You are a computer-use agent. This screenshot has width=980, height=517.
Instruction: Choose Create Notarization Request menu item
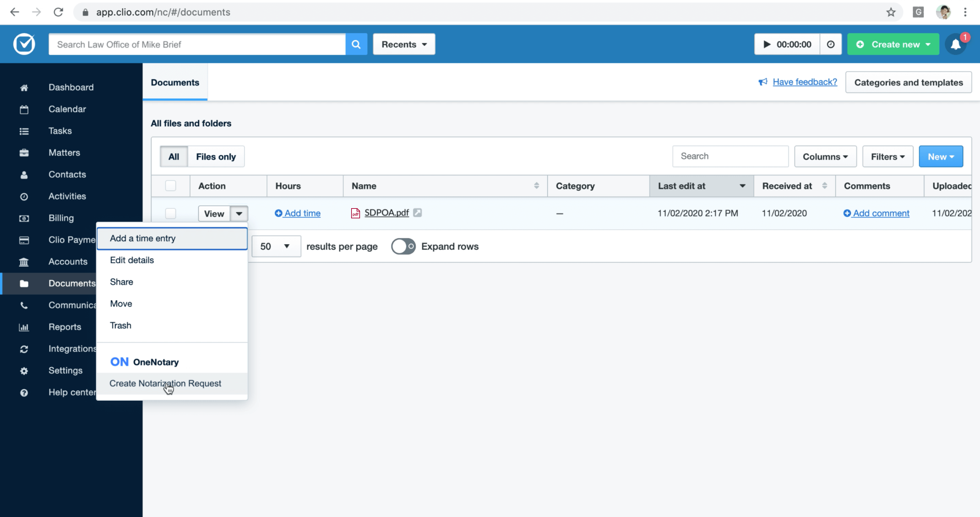[165, 383]
